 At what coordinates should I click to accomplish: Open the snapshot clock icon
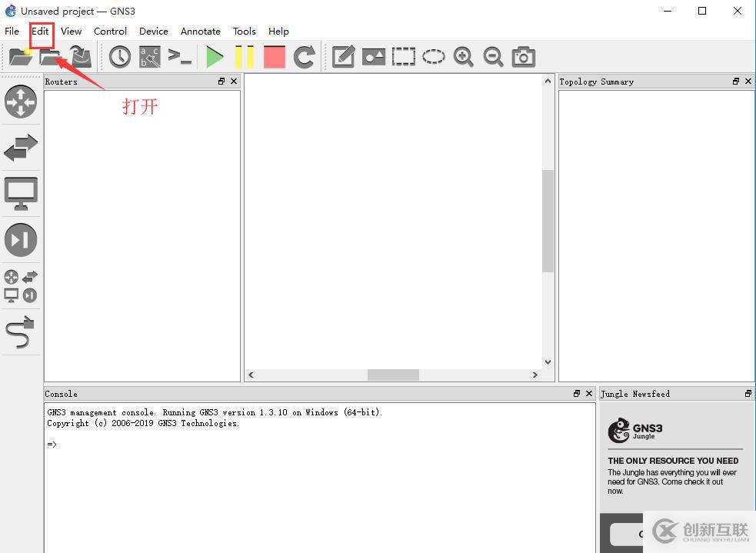119,57
